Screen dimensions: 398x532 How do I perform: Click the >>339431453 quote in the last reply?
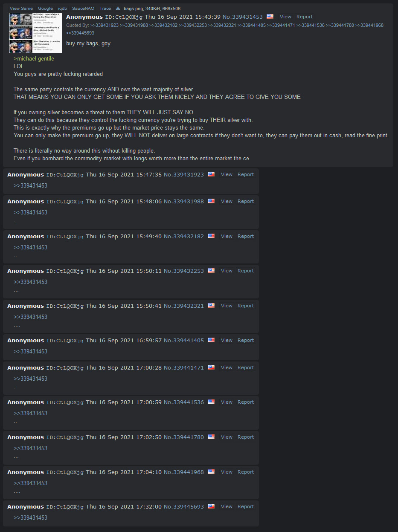coord(30,518)
